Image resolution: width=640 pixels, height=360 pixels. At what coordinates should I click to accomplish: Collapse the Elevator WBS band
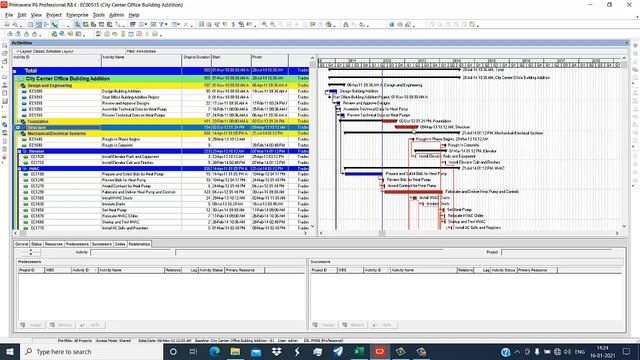point(20,151)
